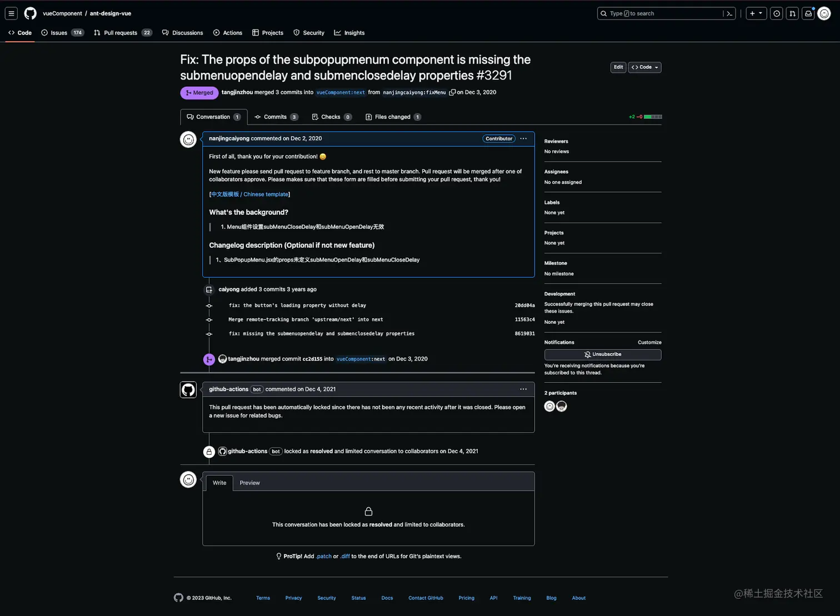Viewport: 840px width, 616px height.
Task: Open footer About link
Action: pyautogui.click(x=579, y=598)
